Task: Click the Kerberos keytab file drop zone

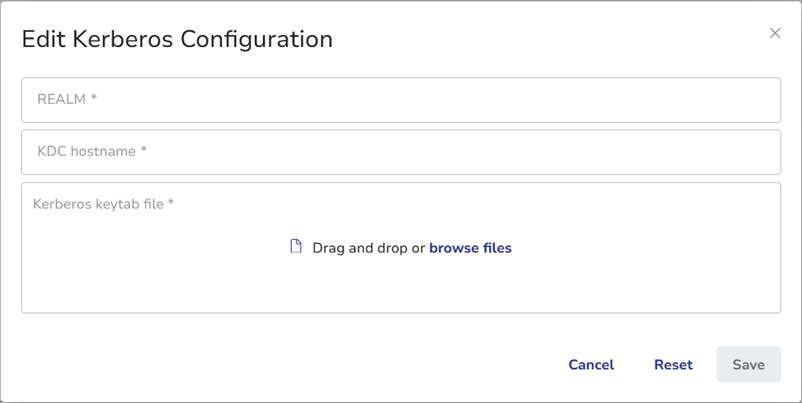Action: tap(400, 280)
